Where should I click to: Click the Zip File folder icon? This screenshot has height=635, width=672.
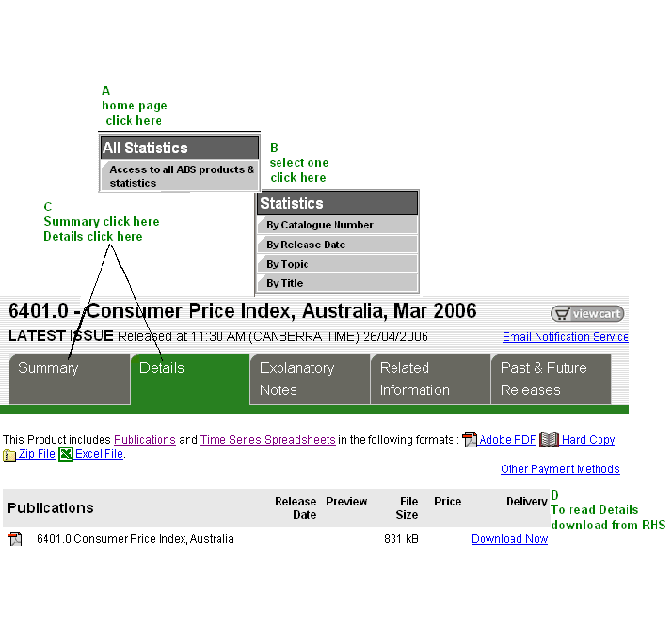[x=10, y=455]
